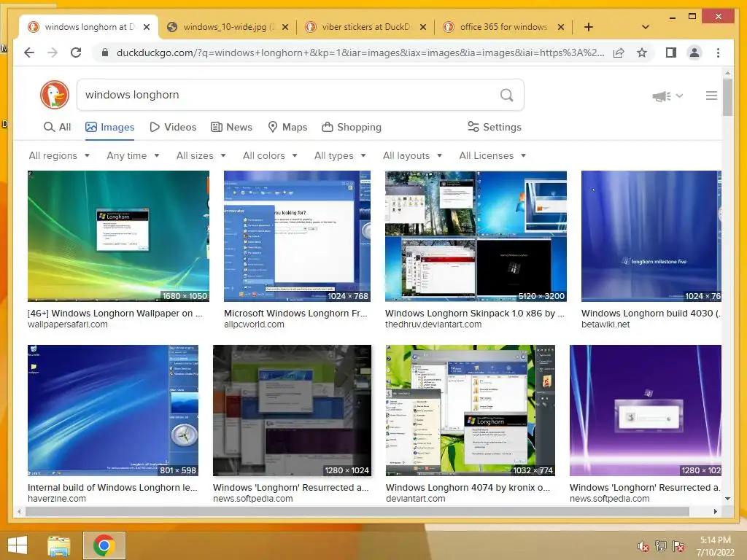
Task: Expand the All types filter
Action: point(340,156)
